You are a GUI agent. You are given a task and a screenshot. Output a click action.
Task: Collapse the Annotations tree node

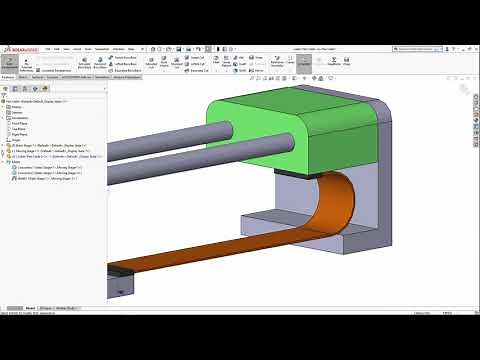tap(3, 118)
